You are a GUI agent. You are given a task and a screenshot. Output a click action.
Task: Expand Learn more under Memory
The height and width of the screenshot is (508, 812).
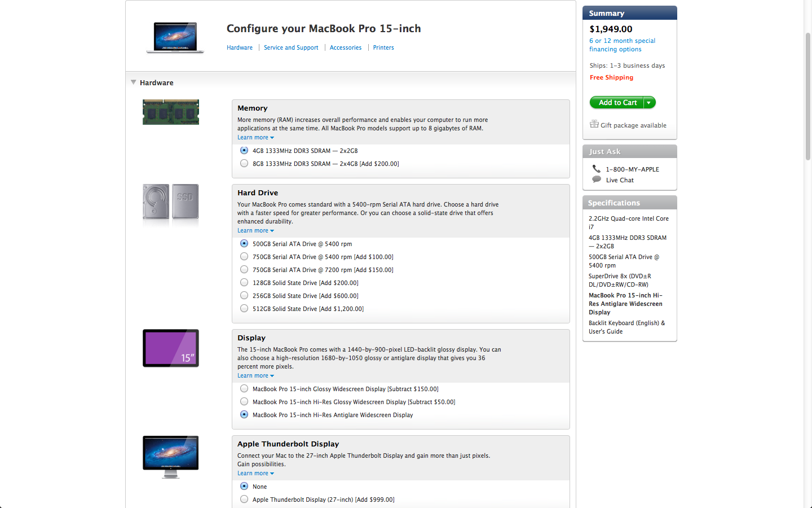tap(255, 138)
